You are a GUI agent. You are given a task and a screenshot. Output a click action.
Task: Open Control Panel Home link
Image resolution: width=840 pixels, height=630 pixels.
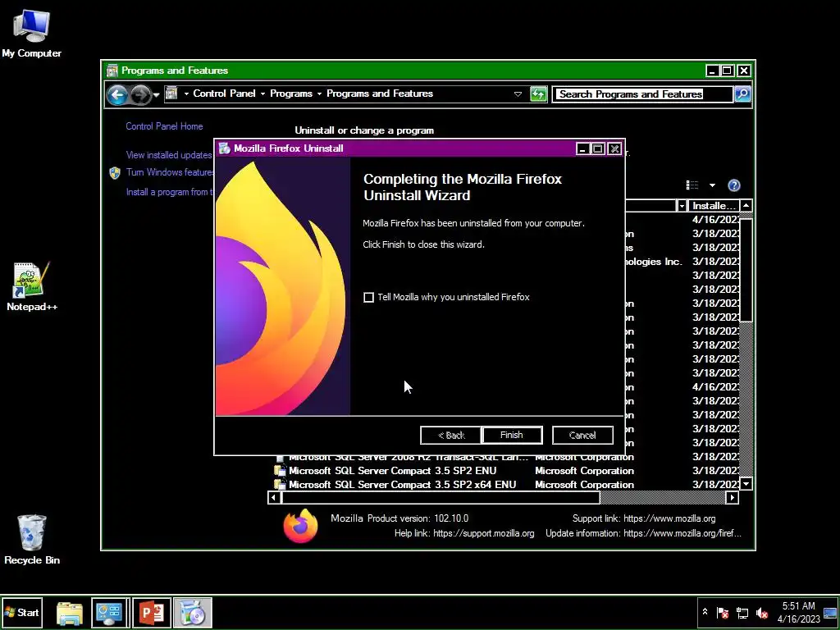coord(164,126)
